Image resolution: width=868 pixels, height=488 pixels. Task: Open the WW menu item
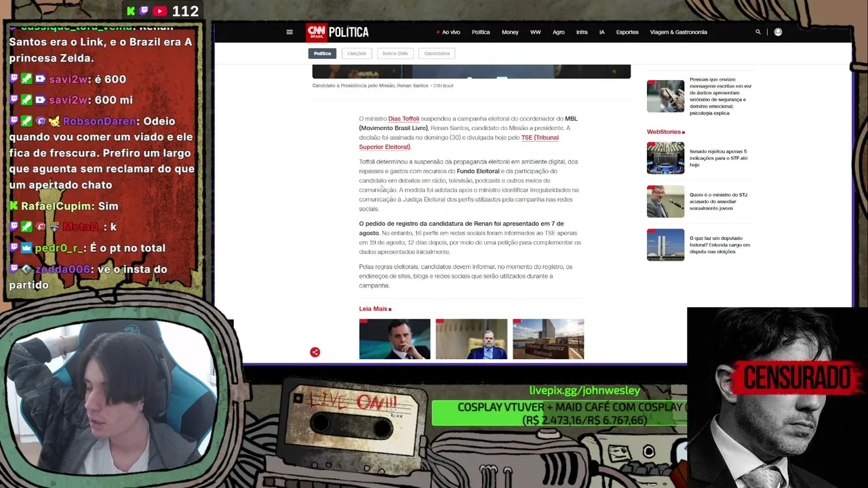536,32
